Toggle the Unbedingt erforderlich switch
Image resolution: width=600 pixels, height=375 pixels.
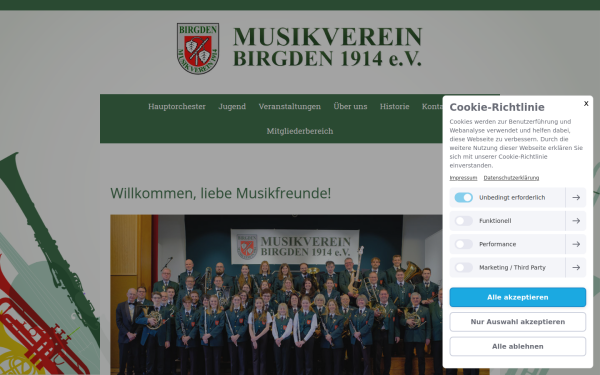click(x=463, y=197)
